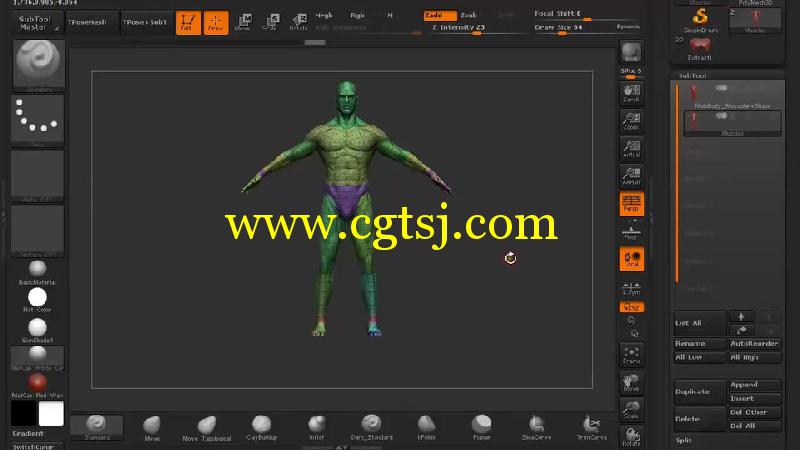
Task: Select the TrimCurve brush
Action: point(591,428)
